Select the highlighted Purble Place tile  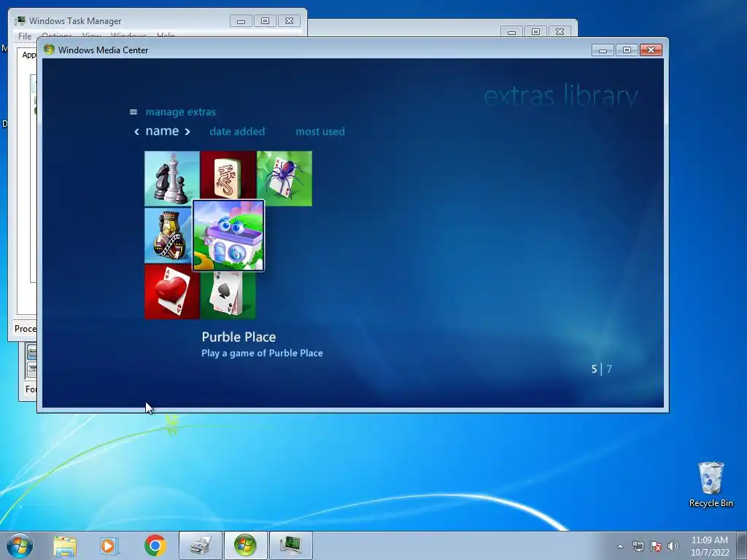point(228,236)
